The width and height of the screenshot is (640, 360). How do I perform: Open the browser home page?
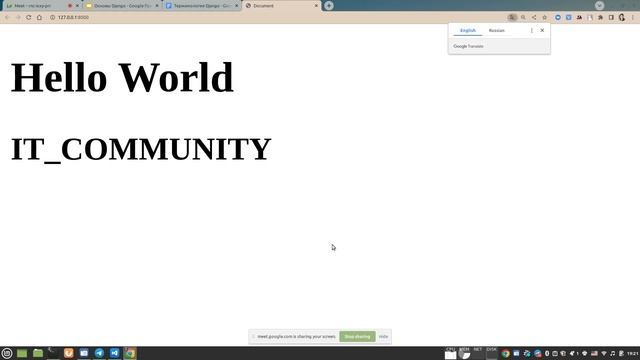point(39,18)
